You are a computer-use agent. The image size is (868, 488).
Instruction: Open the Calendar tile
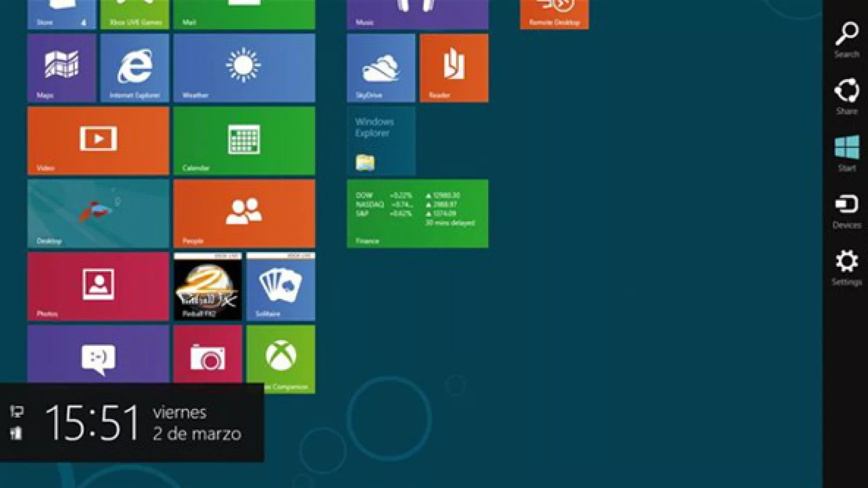click(x=244, y=140)
